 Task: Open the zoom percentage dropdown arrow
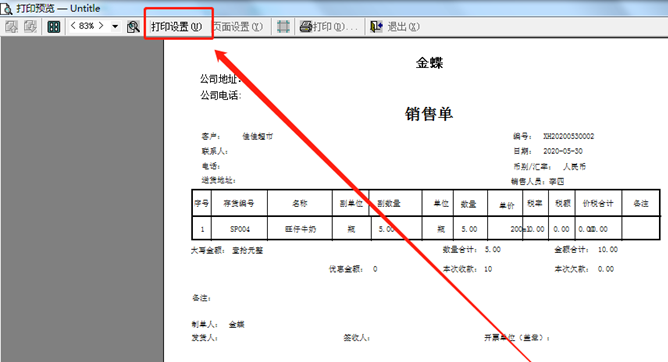[x=115, y=26]
